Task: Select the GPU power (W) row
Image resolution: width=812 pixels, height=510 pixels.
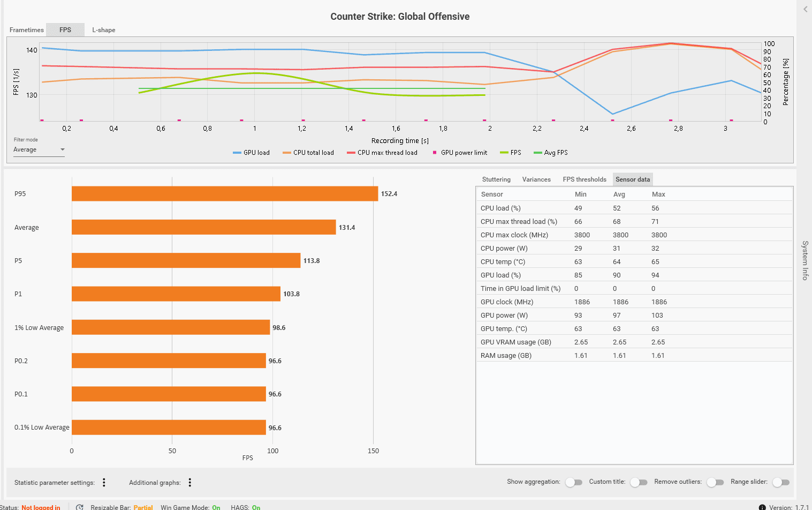Action: (634, 315)
